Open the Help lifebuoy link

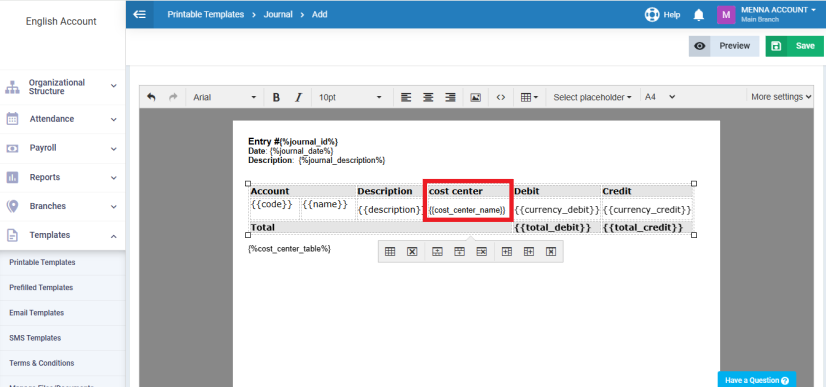tap(662, 15)
